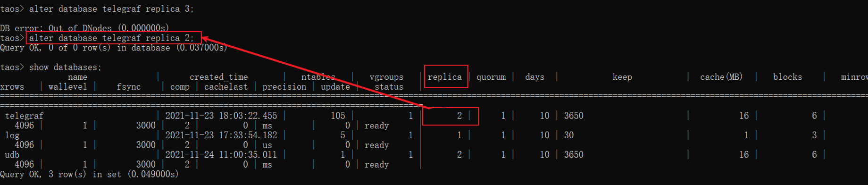Click the '4096' value under udb

click(x=24, y=164)
